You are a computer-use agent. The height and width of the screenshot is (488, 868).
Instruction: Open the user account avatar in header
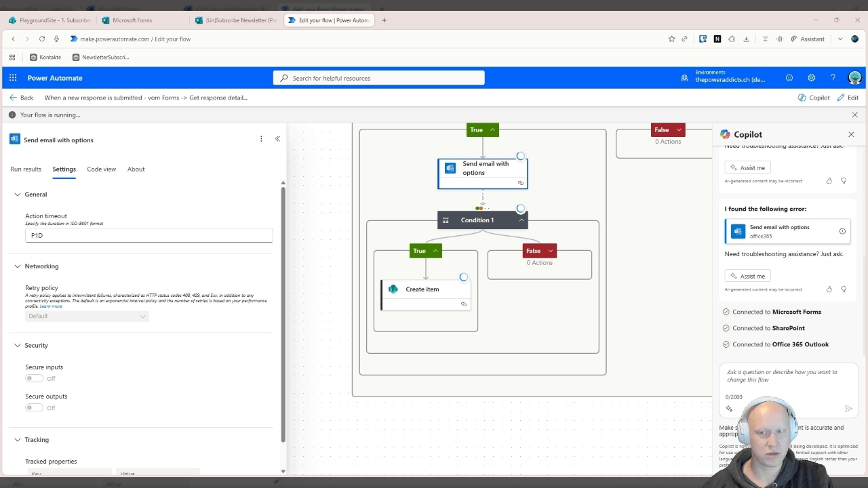[x=854, y=78]
